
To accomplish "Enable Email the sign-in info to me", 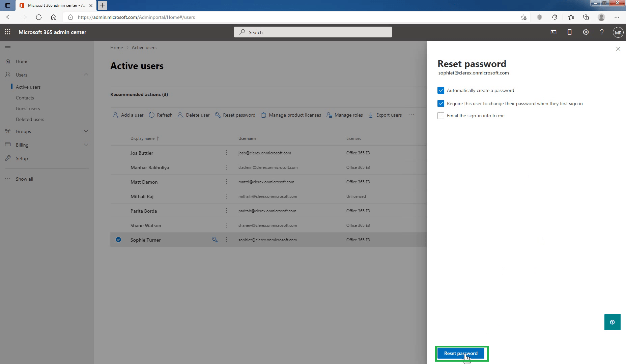I will click(x=441, y=116).
